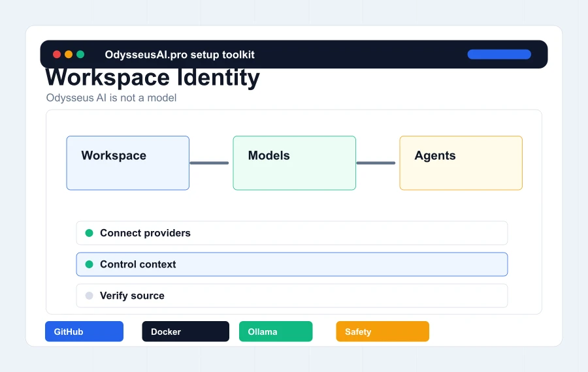The height and width of the screenshot is (372, 588).
Task: Click the green status dot beside Control context
Action: coord(90,264)
